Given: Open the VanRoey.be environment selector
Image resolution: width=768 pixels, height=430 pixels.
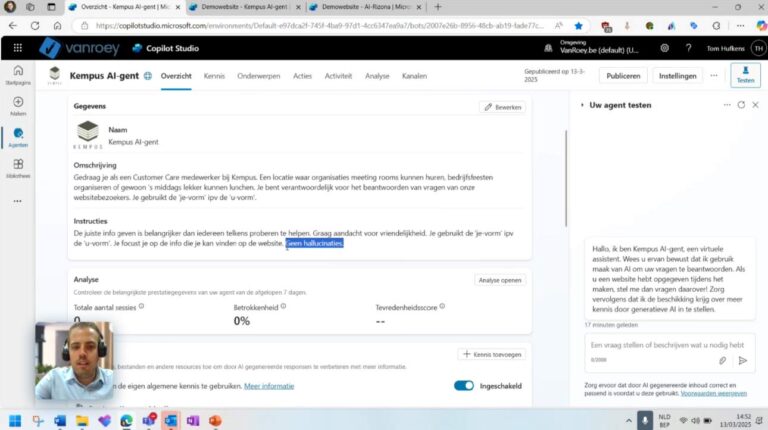Looking at the screenshot, I should click(599, 48).
